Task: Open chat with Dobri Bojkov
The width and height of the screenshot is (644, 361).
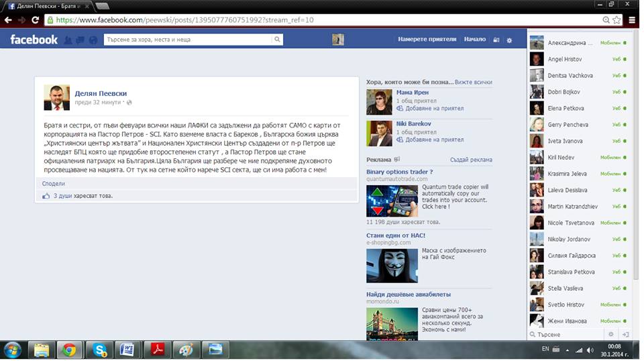Action: pyautogui.click(x=579, y=92)
